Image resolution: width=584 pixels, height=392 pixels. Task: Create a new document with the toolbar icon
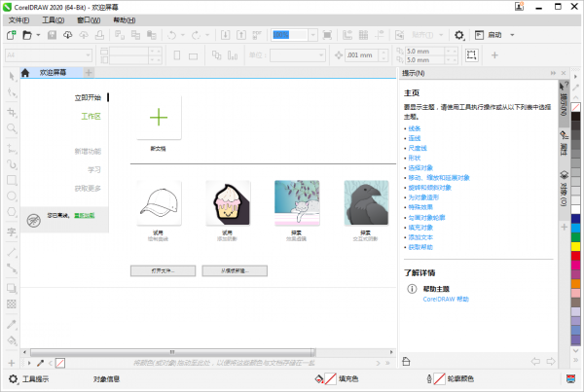11,35
